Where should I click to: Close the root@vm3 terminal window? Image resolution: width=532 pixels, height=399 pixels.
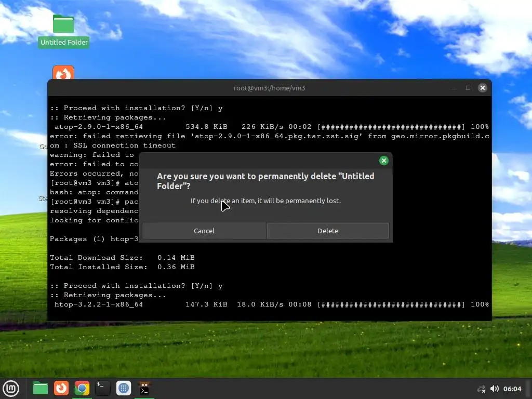tap(482, 88)
